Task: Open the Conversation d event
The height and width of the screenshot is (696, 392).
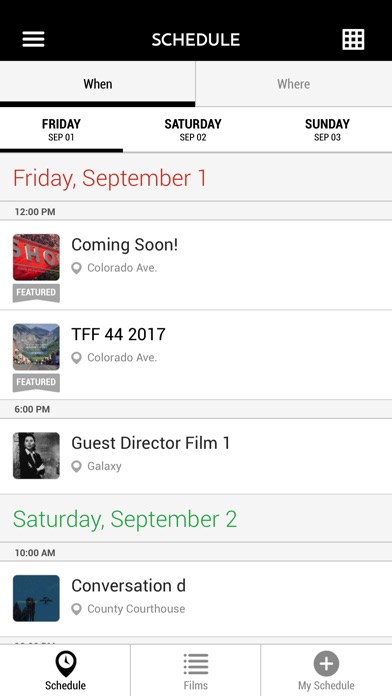Action: 196,598
